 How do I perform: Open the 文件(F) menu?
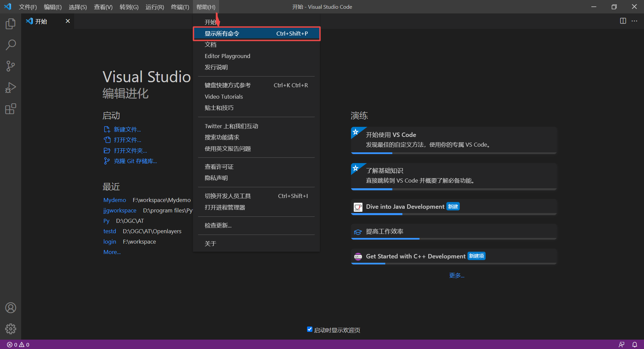coord(28,7)
